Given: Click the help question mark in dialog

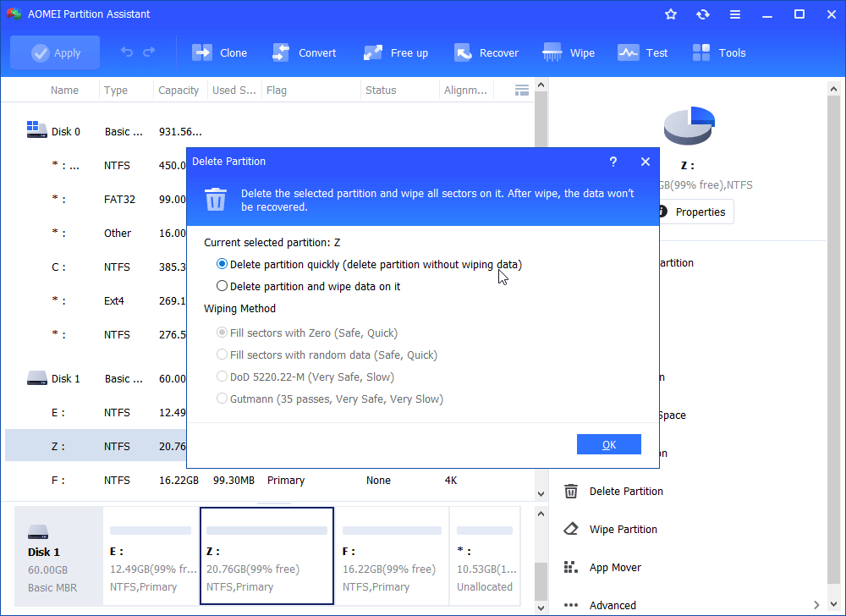Looking at the screenshot, I should pos(613,162).
